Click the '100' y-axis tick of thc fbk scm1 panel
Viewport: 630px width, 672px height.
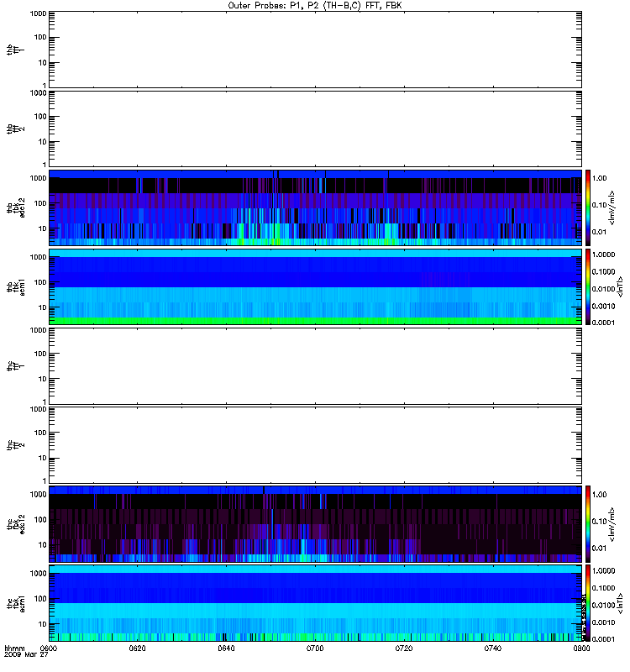pyautogui.click(x=40, y=599)
